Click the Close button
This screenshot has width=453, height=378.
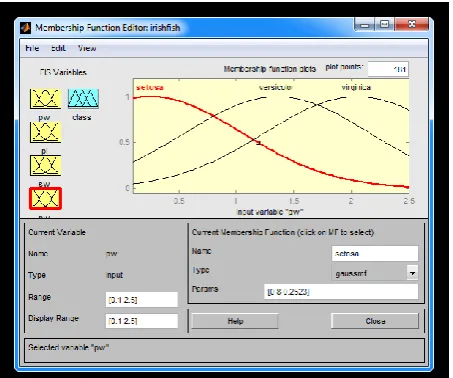(x=375, y=321)
